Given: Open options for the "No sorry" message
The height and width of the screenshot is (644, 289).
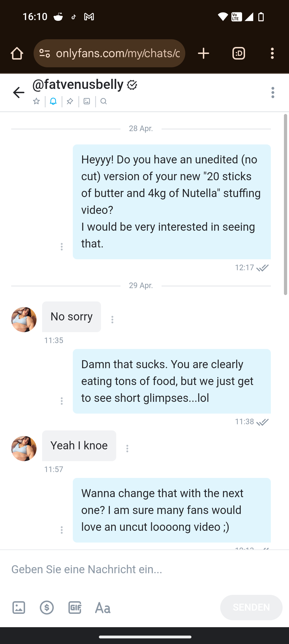Looking at the screenshot, I should pos(112,320).
